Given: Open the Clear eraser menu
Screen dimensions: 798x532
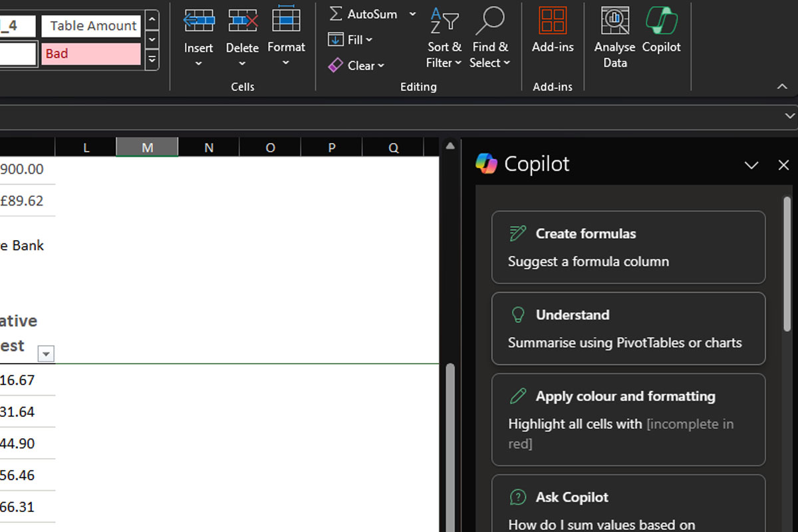Looking at the screenshot, I should (356, 65).
